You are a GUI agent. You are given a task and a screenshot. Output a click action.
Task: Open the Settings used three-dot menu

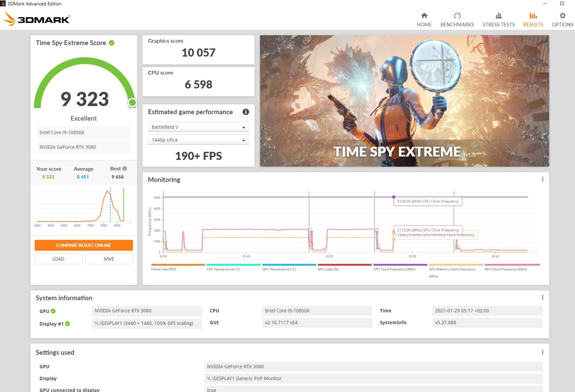click(542, 352)
